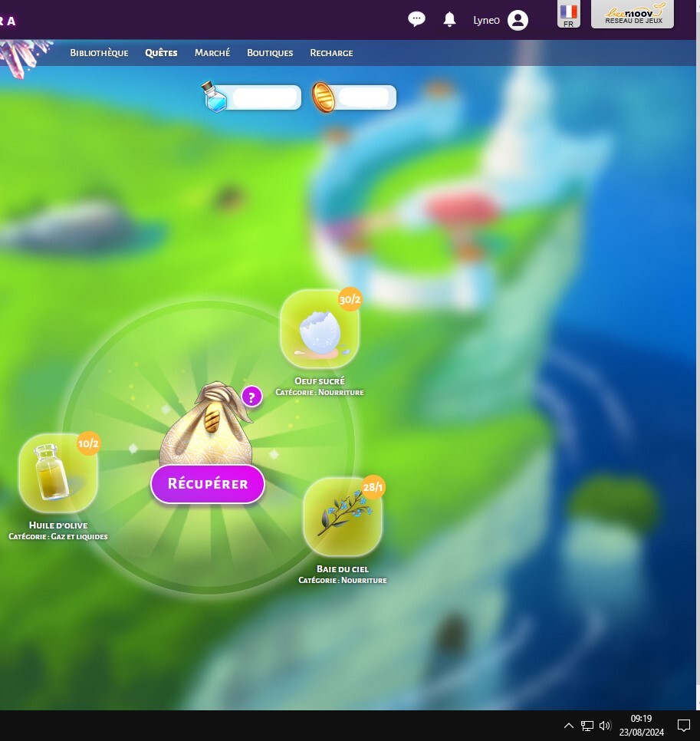This screenshot has height=741, width=700.
Task: Click the purple question mark help icon
Action: click(x=251, y=397)
